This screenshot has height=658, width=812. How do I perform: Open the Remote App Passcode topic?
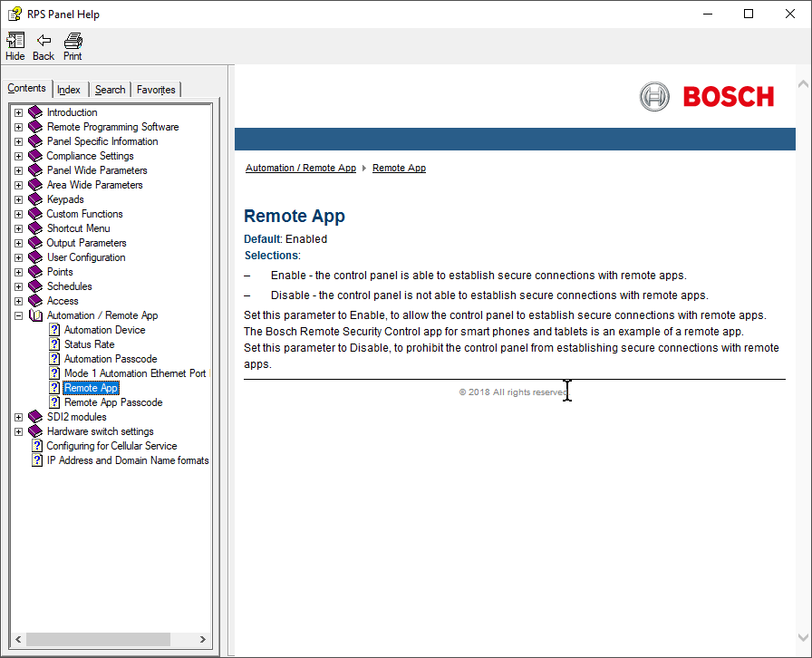coord(113,402)
